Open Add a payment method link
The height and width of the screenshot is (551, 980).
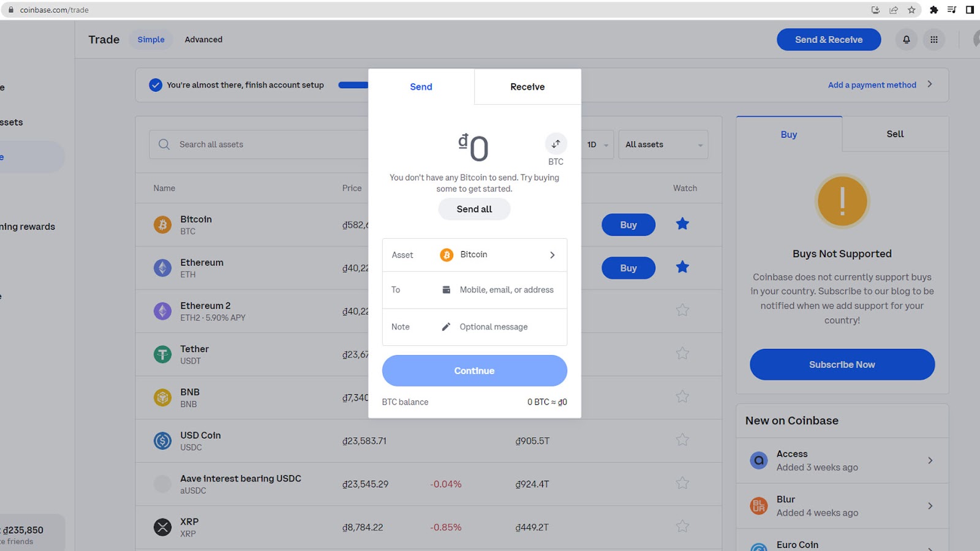pyautogui.click(x=872, y=85)
